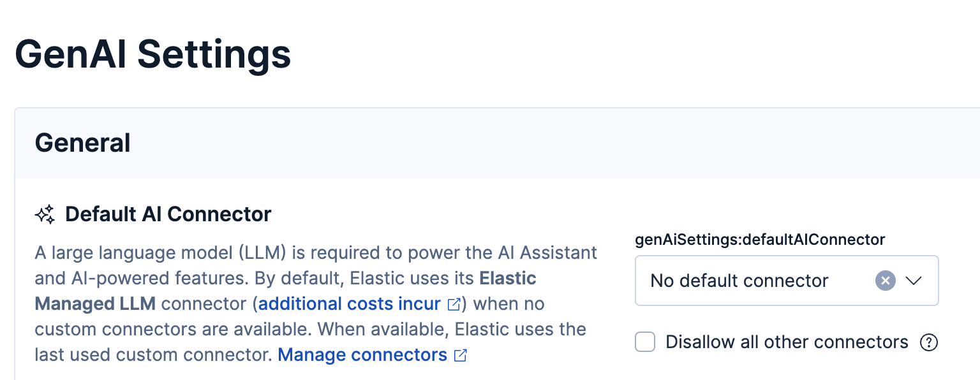Toggle the checkbox by clicking its label text
The width and height of the screenshot is (980, 380).
pyautogui.click(x=787, y=342)
